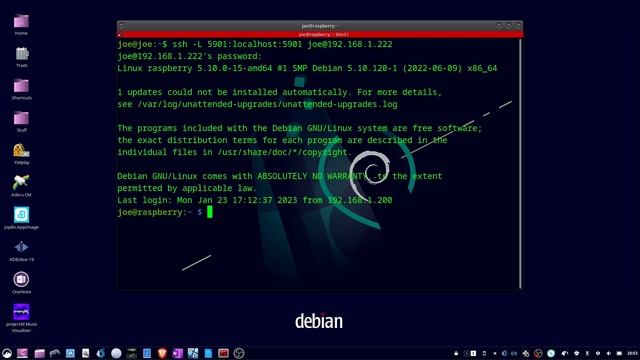The width and height of the screenshot is (640, 360).
Task: Click the Brave browser icon in taskbar
Action: tap(162, 353)
